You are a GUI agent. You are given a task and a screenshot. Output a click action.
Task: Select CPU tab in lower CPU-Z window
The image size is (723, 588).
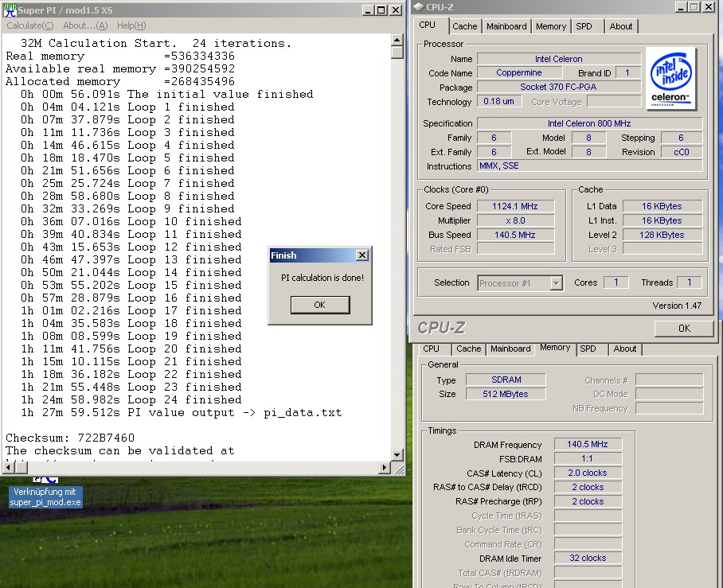coord(431,349)
